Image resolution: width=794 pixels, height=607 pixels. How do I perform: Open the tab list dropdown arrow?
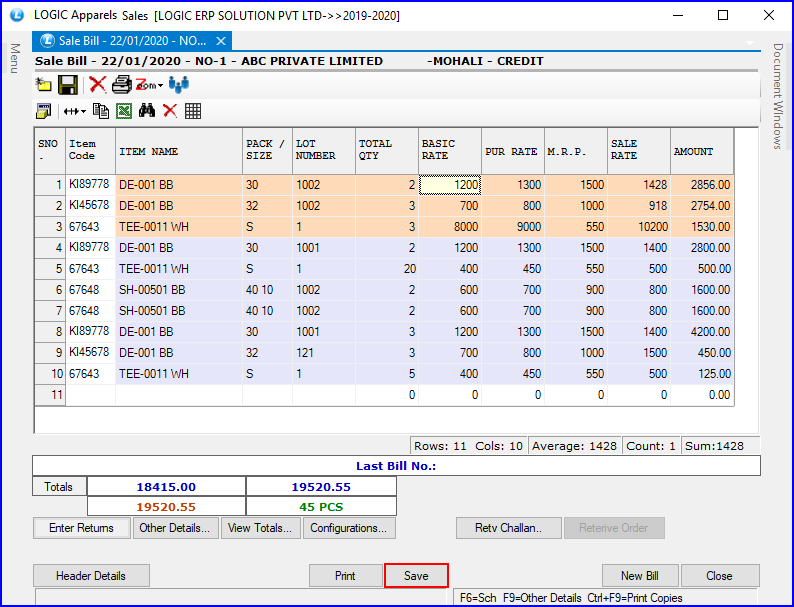tap(750, 43)
